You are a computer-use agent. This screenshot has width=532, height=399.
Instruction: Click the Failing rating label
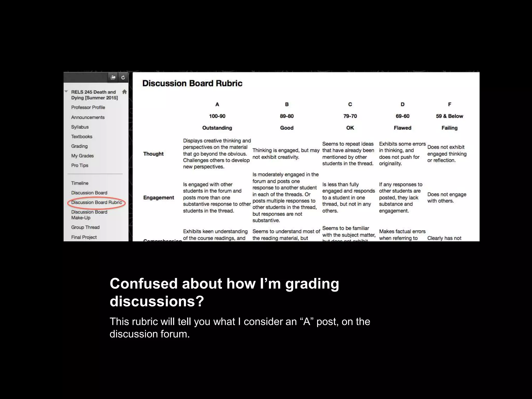[x=449, y=128]
